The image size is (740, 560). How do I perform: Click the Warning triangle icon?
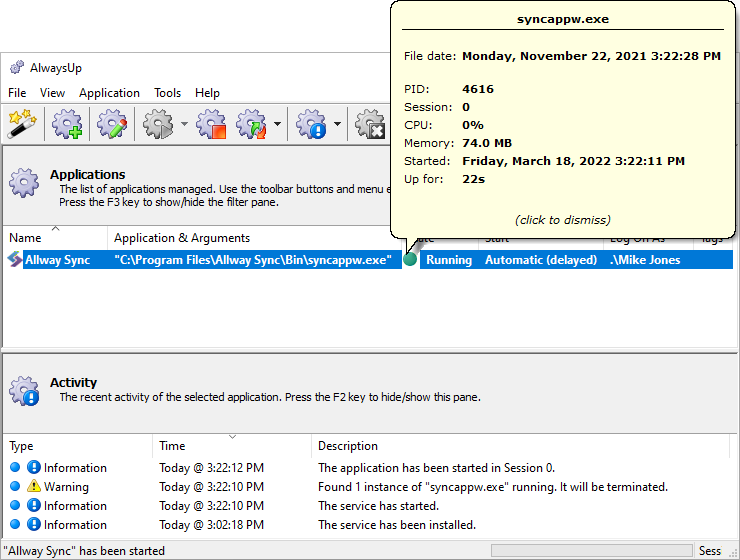click(x=34, y=486)
